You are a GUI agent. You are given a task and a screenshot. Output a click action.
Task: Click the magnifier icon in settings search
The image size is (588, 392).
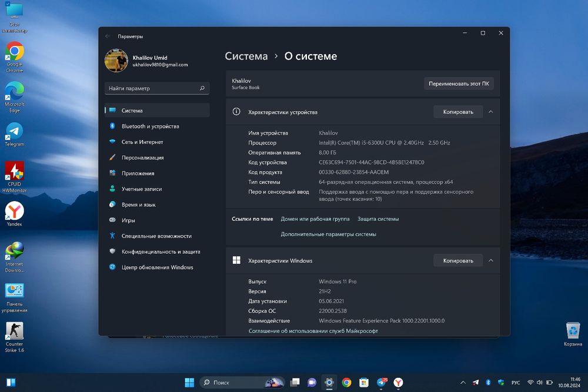point(202,88)
